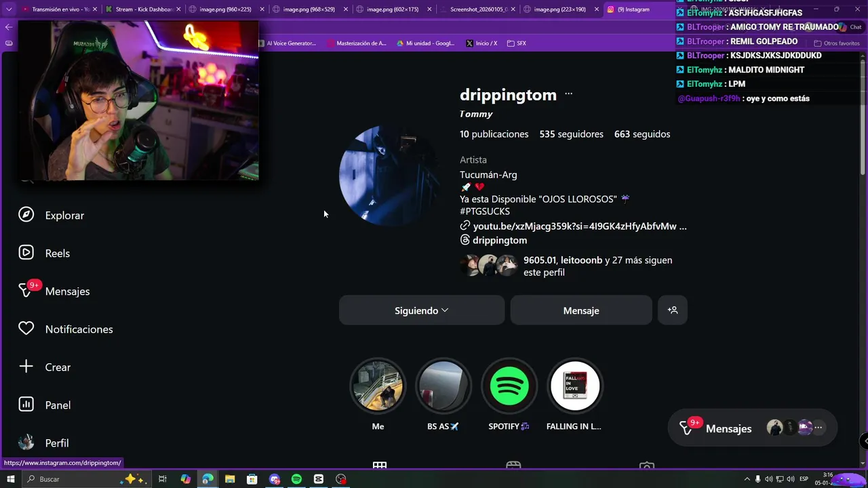
Task: Click mutual followers '9605.01, leitooonb' text
Action: click(563, 260)
